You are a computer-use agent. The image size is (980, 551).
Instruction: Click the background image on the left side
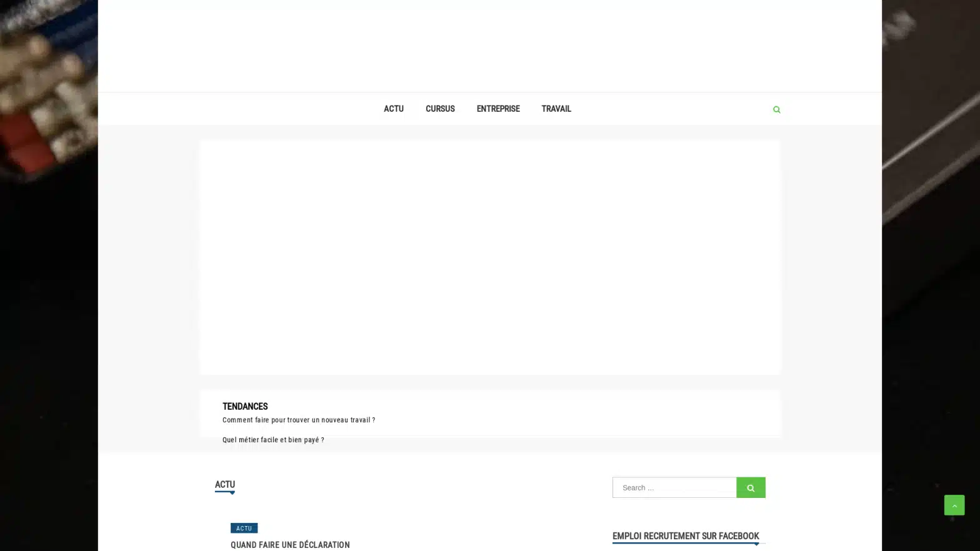click(48, 275)
